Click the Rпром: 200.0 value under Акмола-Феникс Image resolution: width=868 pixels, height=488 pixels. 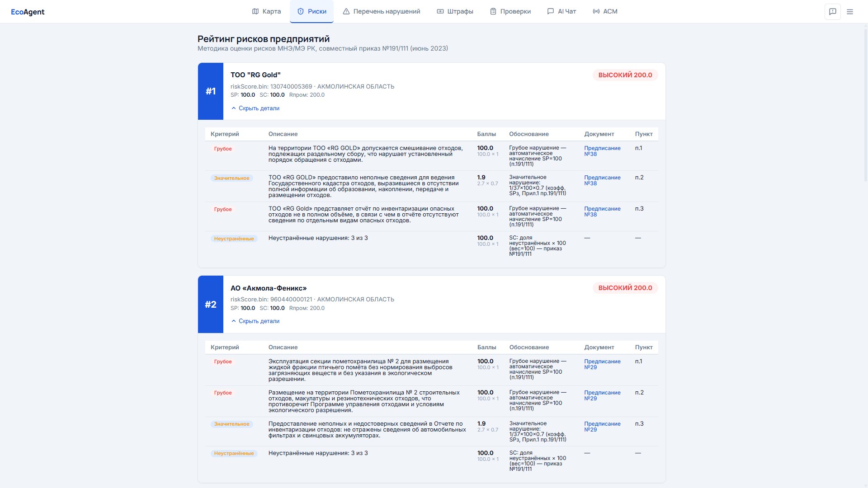(x=307, y=308)
